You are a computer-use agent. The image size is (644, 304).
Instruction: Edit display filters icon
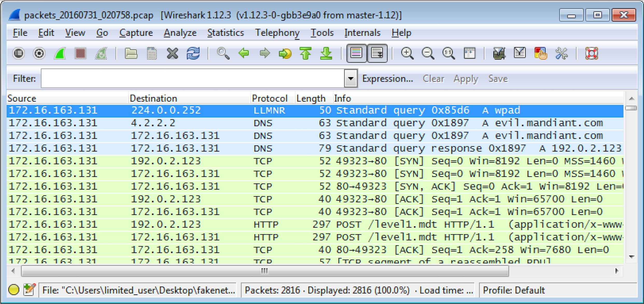520,53
